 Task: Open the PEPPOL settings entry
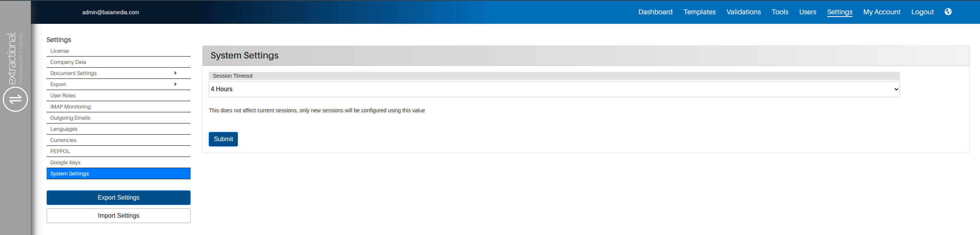(x=60, y=151)
